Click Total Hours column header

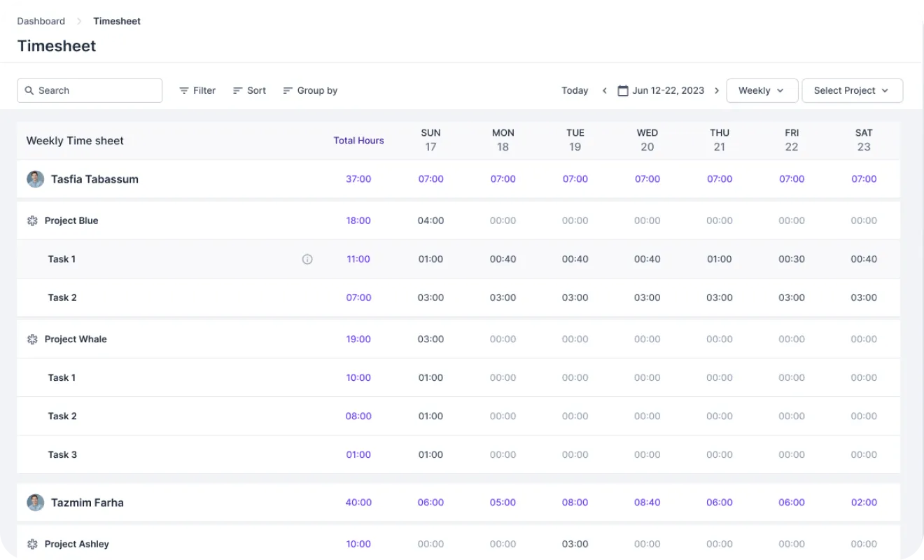point(358,141)
